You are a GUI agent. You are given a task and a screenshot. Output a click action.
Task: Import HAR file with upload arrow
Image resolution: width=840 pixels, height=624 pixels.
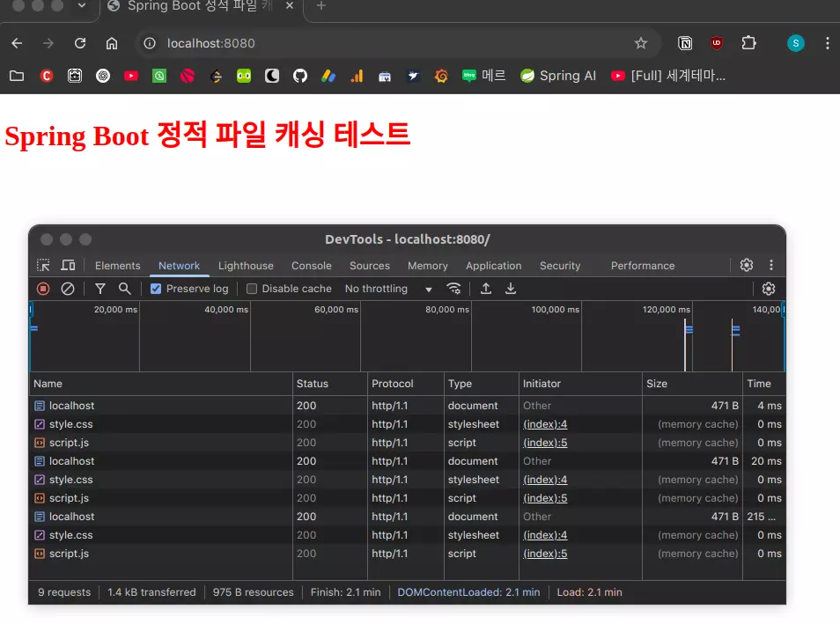(486, 289)
